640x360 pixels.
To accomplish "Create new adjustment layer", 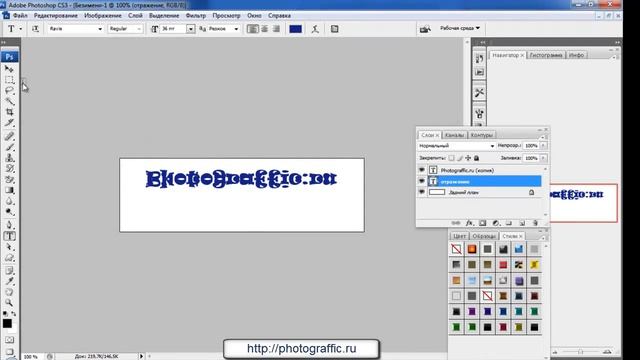I will click(496, 223).
